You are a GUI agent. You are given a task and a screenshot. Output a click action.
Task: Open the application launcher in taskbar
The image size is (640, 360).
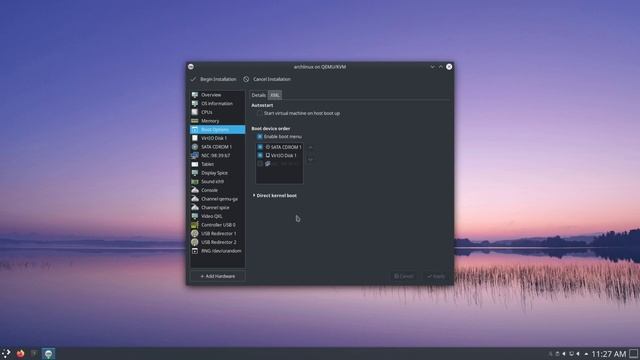[6, 353]
